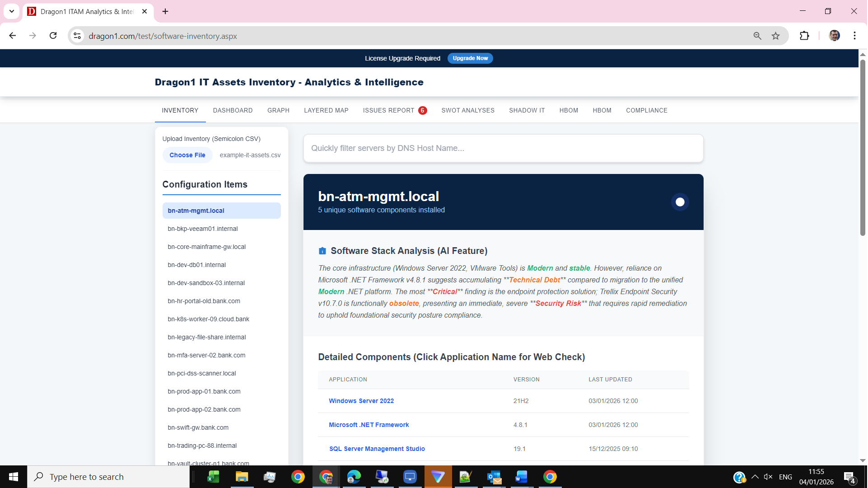This screenshot has width=868, height=488.
Task: Click the DNS Host Name filter field
Action: (503, 148)
